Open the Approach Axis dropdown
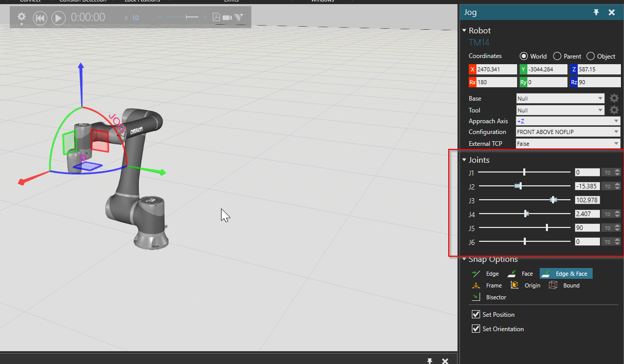624x364 pixels. tap(568, 121)
